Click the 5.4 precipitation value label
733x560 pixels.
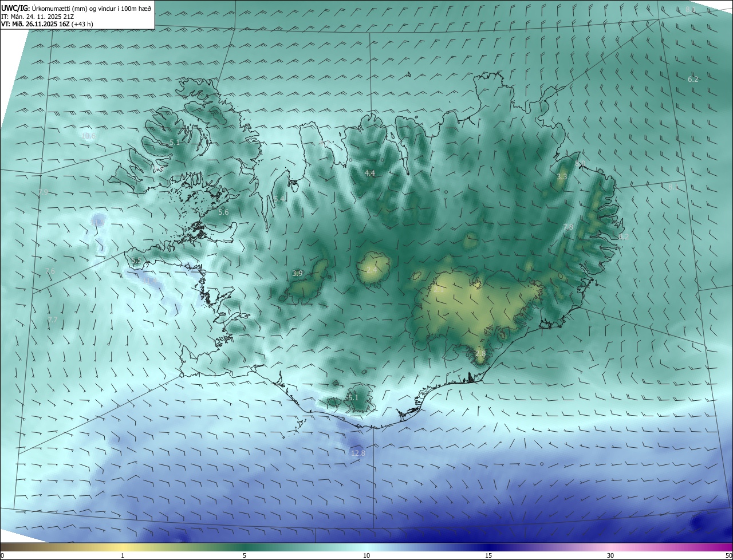pos(279,199)
